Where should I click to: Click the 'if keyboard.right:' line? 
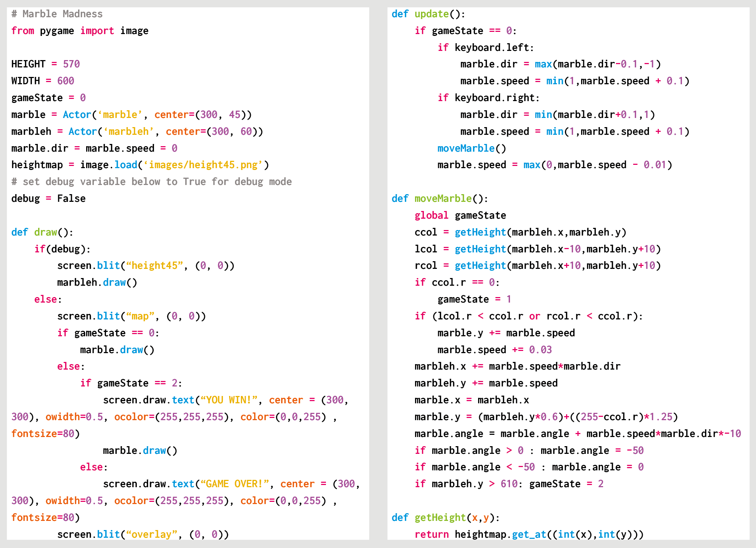488,98
